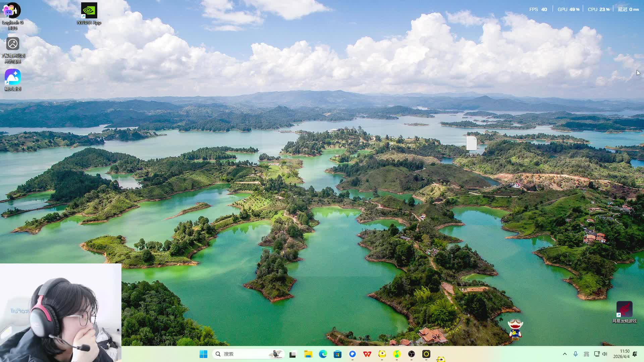Switch the input method 英 indicator

click(x=586, y=354)
